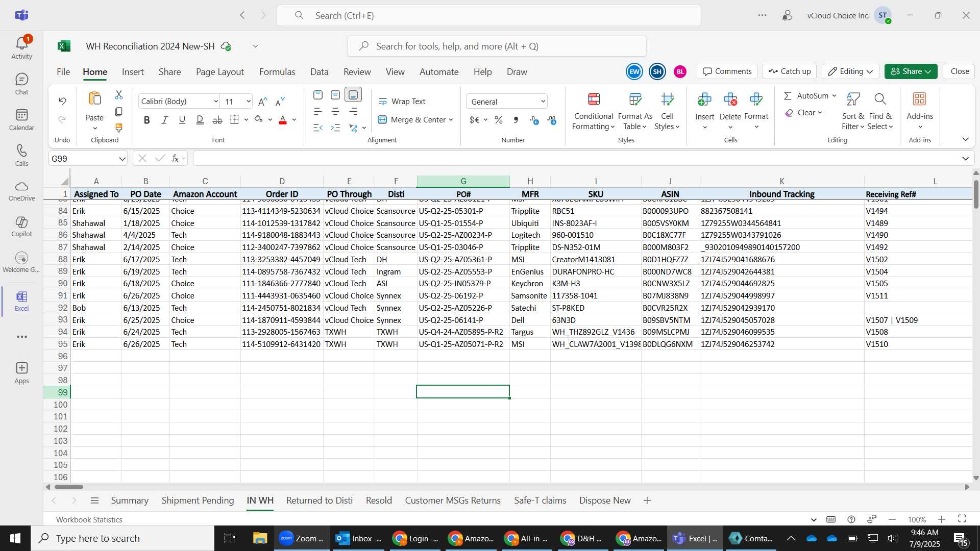Click the Delete cells icon
The image size is (980, 551).
coord(730,99)
